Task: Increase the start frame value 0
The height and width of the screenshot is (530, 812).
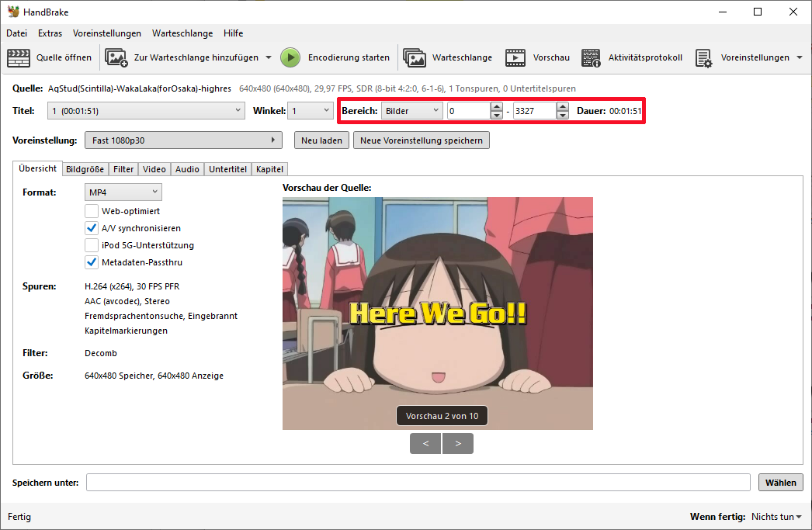Action: 496,106
